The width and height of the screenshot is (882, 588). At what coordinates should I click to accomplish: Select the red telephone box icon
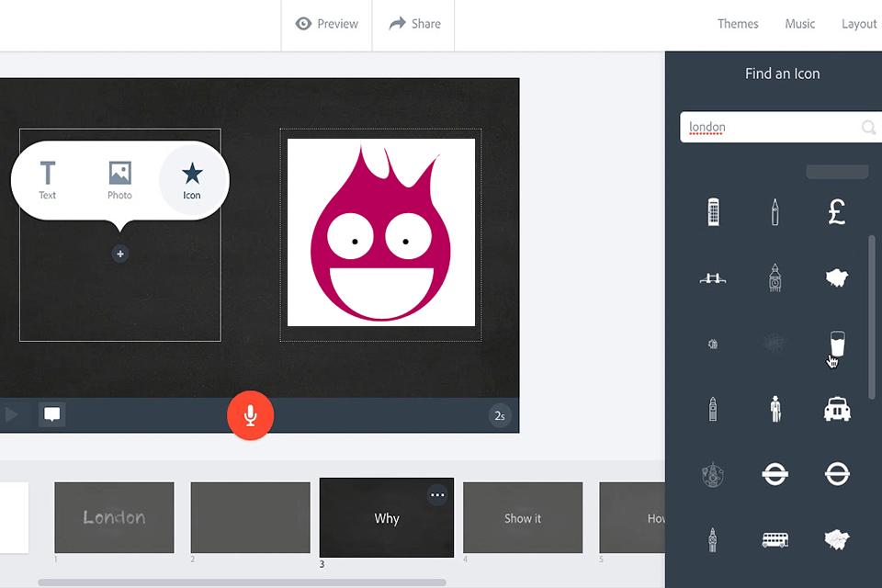[713, 211]
